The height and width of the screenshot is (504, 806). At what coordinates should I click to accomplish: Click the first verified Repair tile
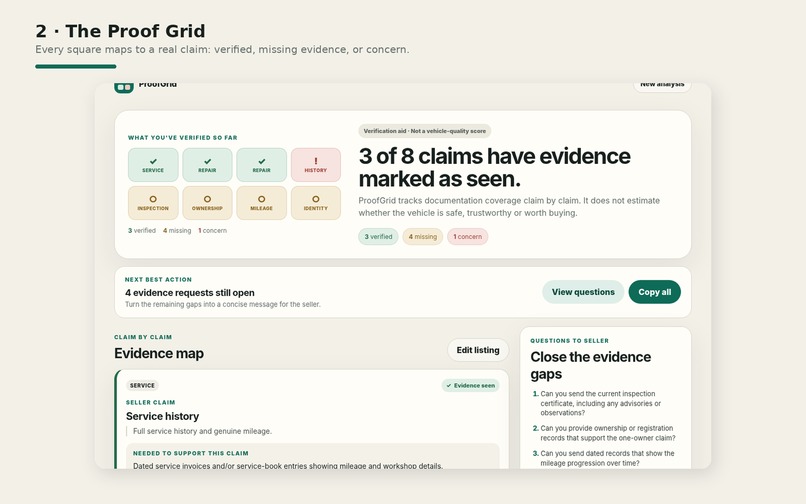pos(207,165)
